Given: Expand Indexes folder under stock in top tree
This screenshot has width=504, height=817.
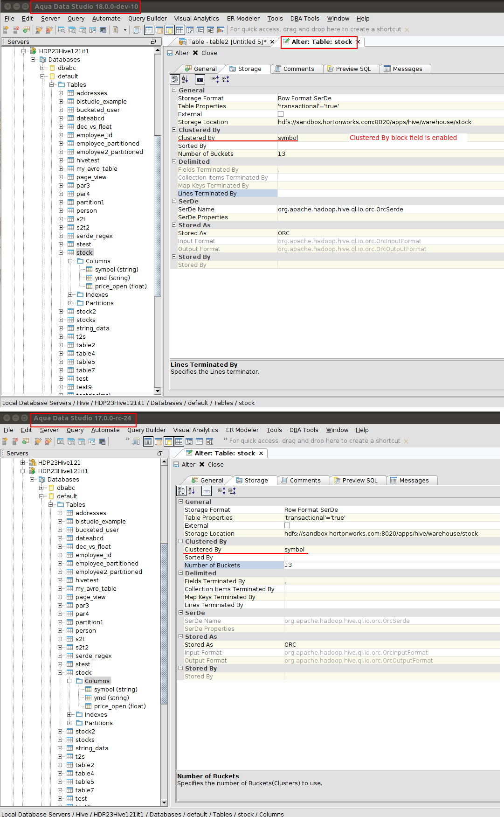Looking at the screenshot, I should pos(70,294).
